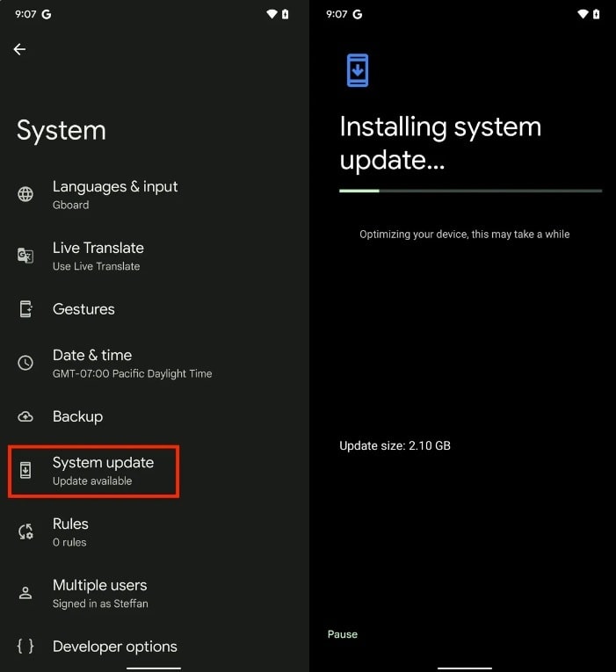Screen dimensions: 616x672
Task: Tap 'Use Live Translate' subtitle
Action: point(96,266)
